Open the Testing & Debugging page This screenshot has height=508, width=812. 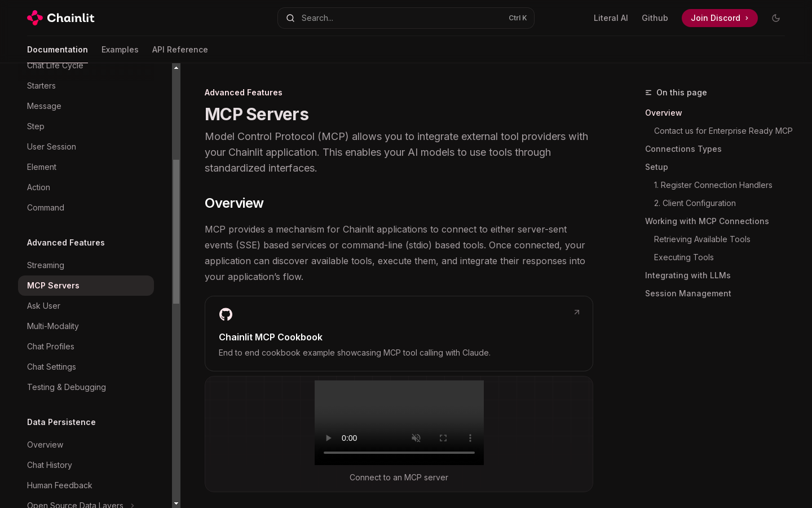pyautogui.click(x=86, y=387)
